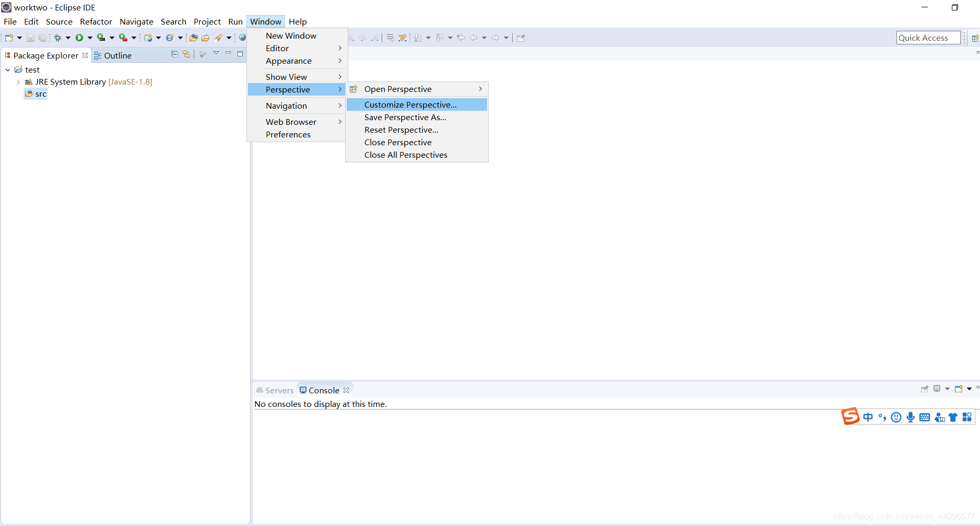Click the Debug bug icon

click(x=58, y=38)
